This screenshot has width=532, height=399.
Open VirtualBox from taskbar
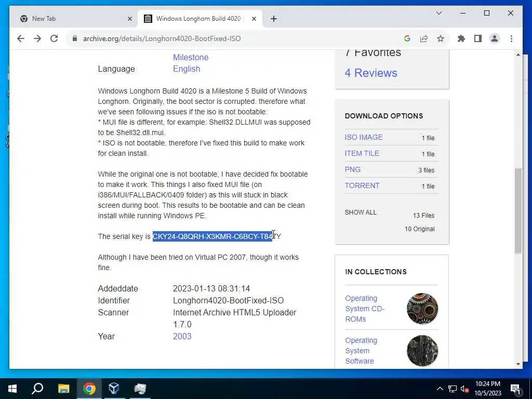click(x=114, y=389)
